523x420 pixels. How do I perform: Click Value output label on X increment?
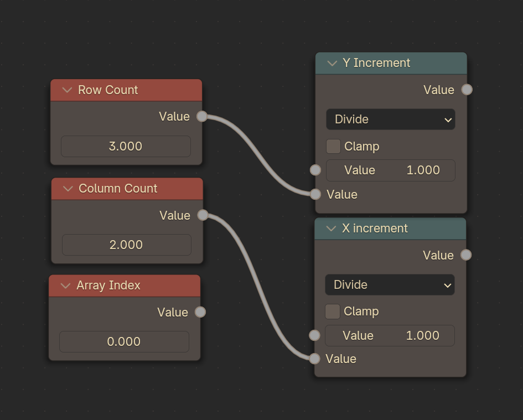coord(438,255)
